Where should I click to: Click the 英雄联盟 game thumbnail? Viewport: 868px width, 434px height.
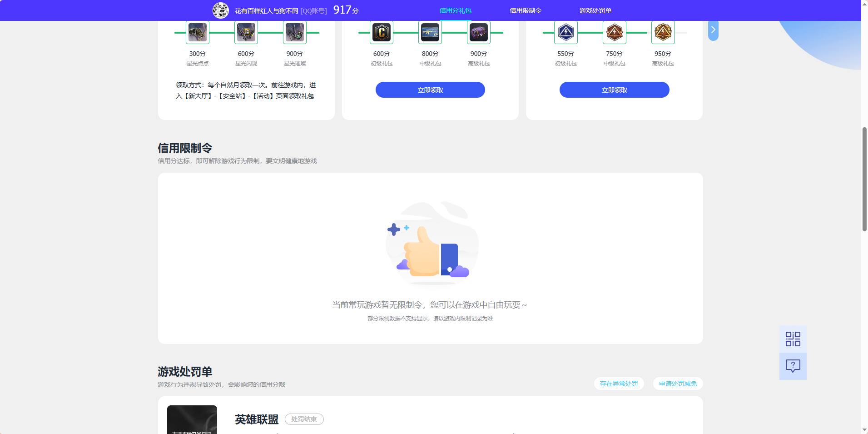click(x=192, y=419)
